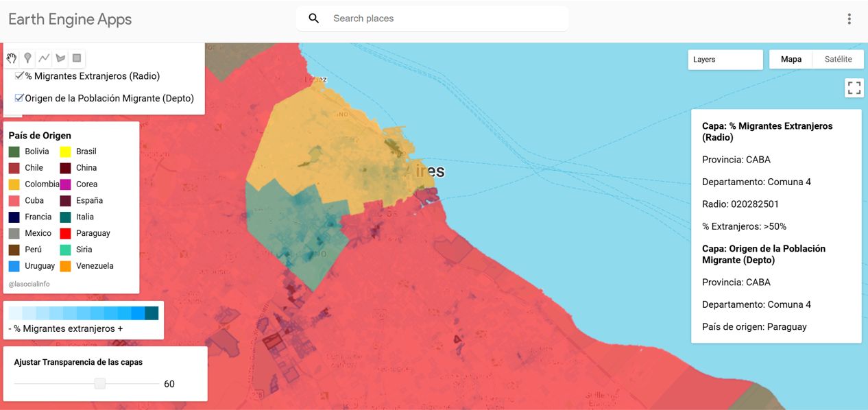
Task: Uncheck % Migrantes Extranjeros (Radio) layer
Action: click(19, 76)
